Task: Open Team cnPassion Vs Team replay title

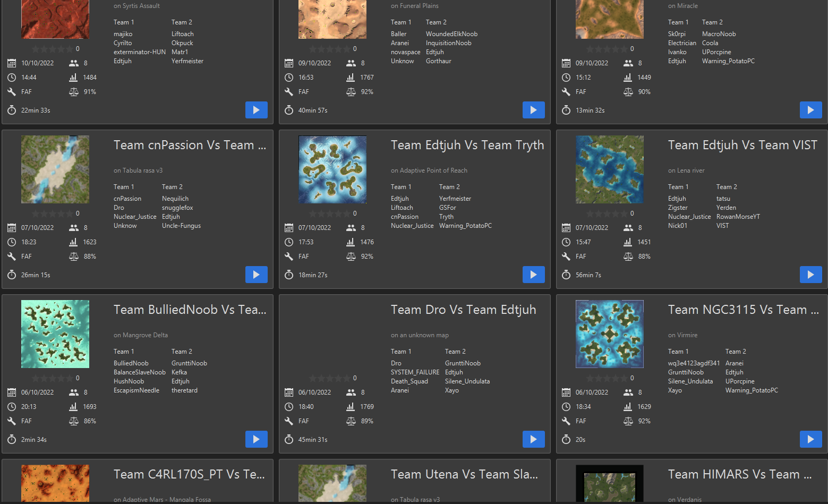Action: click(190, 145)
